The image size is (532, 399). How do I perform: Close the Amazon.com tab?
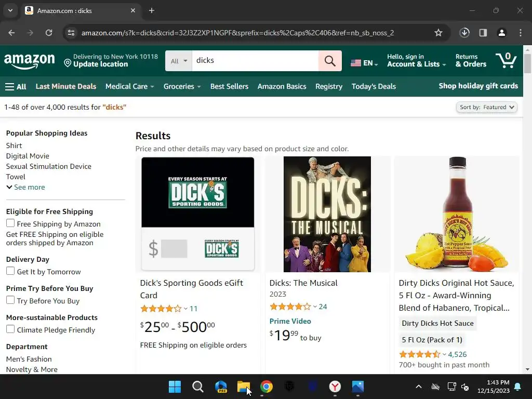tap(133, 10)
